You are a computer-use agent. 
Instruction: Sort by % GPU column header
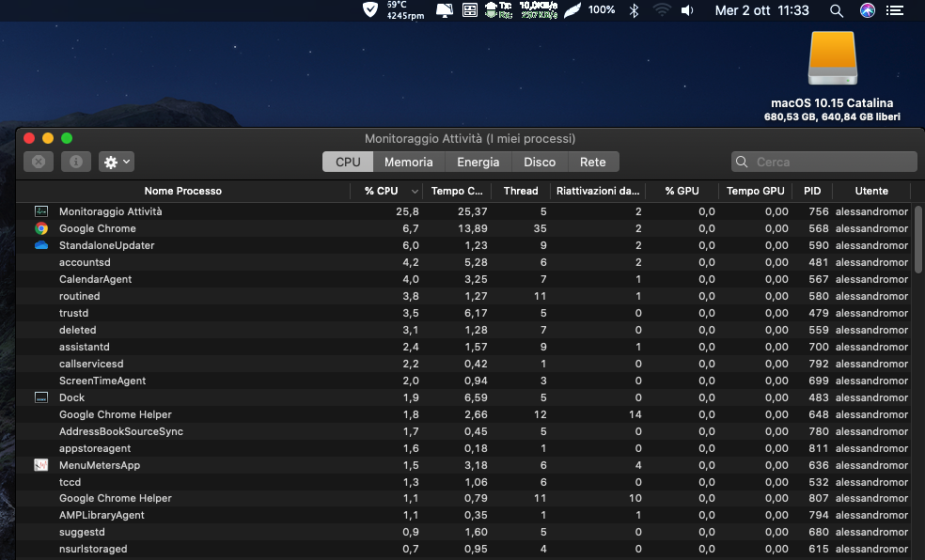[x=682, y=191]
